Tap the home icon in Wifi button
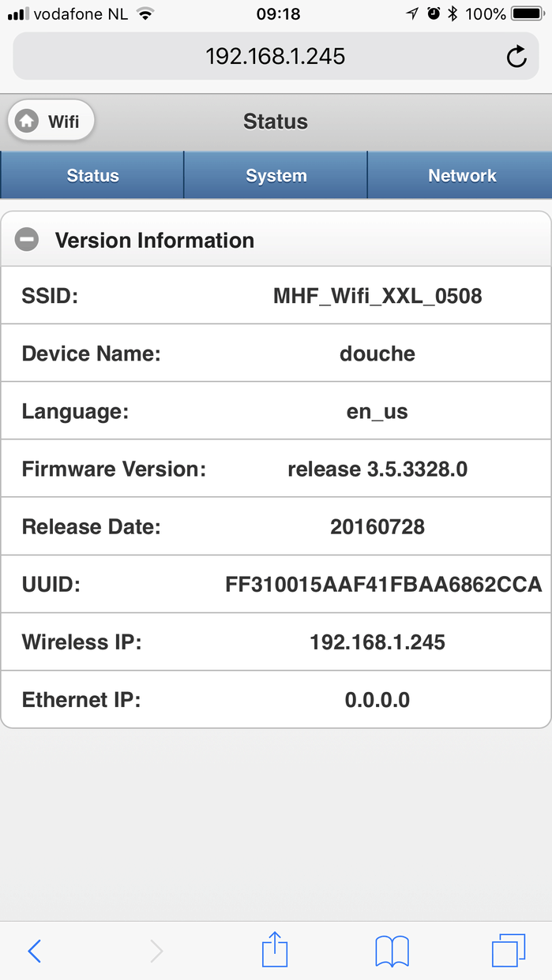The image size is (552, 980). 28,122
